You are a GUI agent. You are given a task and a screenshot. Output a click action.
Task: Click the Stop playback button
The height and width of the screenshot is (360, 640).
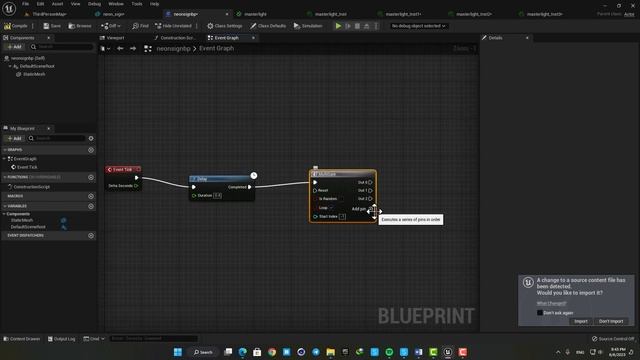(x=357, y=26)
